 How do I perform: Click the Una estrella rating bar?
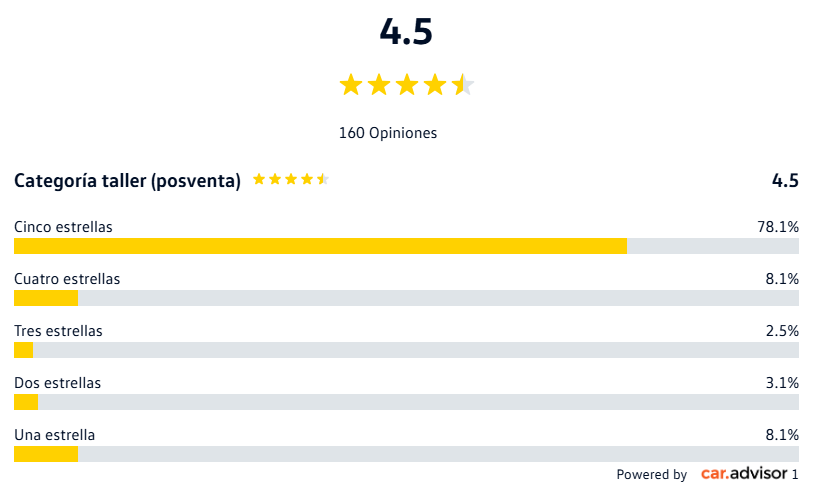[x=406, y=454]
